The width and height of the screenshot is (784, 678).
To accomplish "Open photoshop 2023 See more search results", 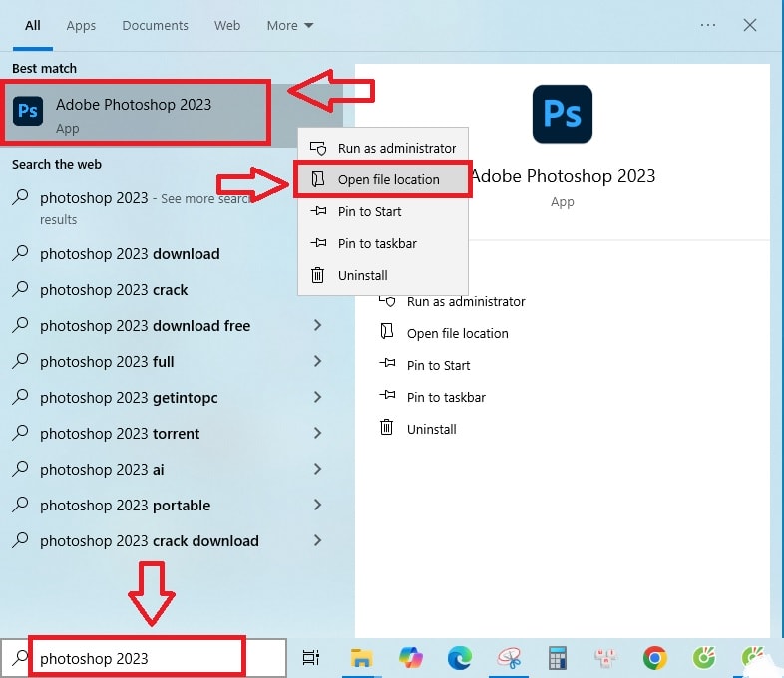I will (145, 207).
